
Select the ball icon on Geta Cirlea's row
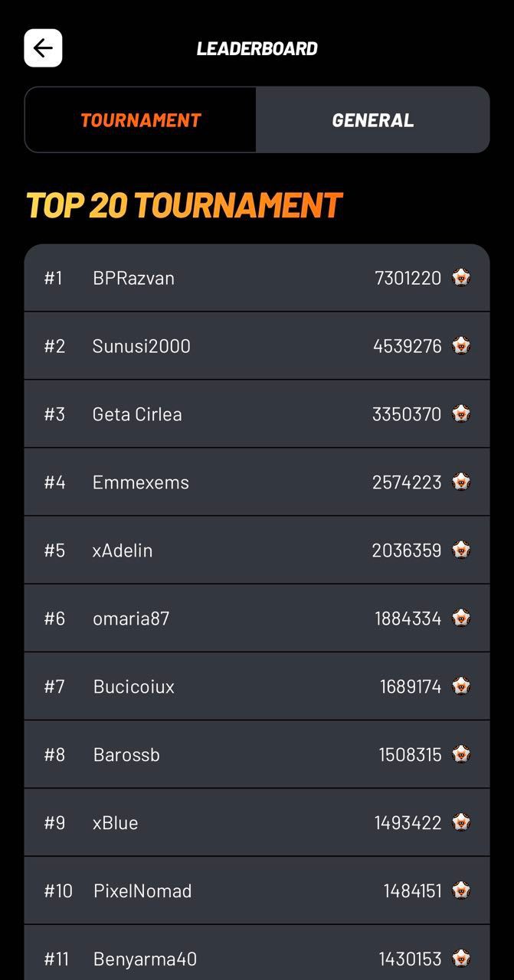[463, 413]
